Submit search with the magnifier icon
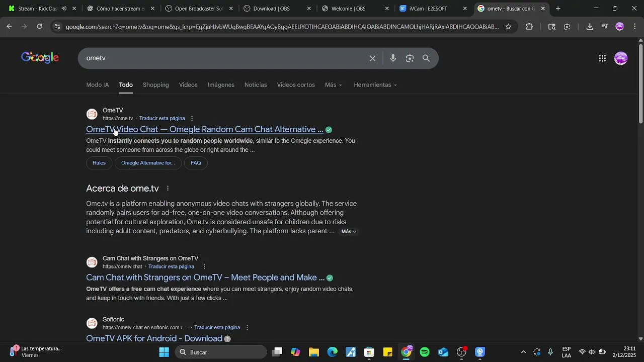Image resolution: width=644 pixels, height=362 pixels. (426, 58)
